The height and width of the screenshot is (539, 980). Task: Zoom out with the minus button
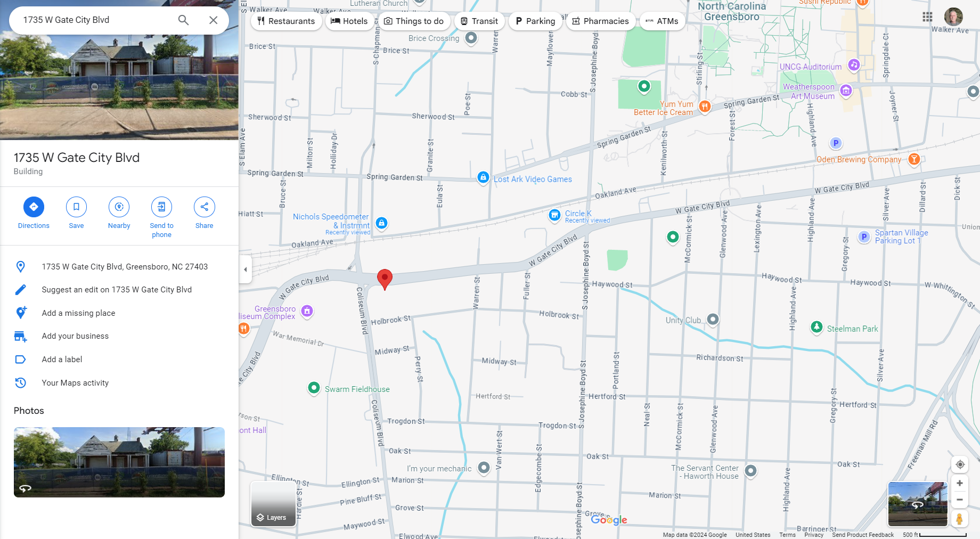click(x=960, y=500)
